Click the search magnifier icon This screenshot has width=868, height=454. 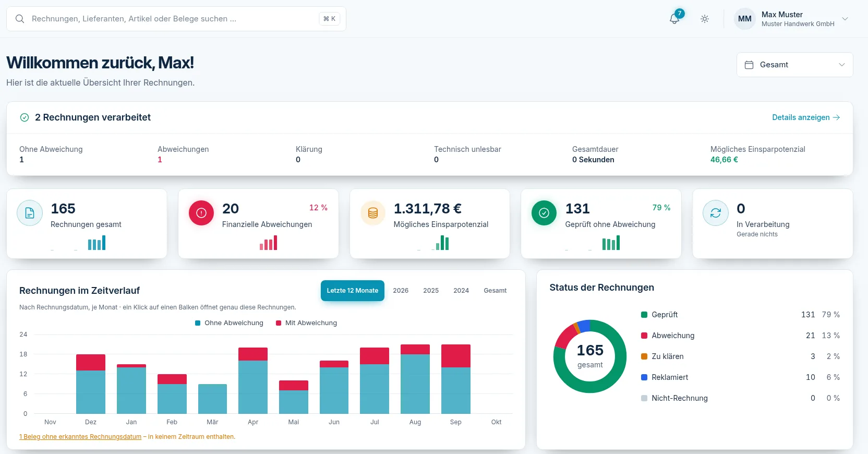pos(20,19)
